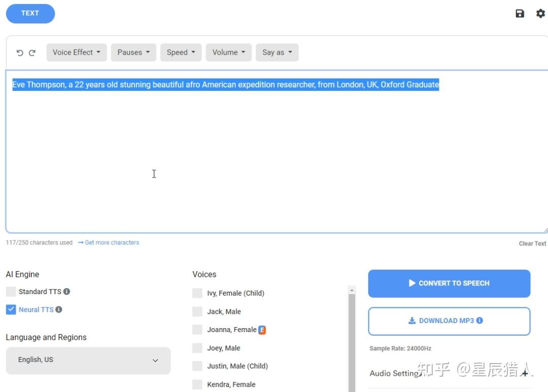548x392 pixels.
Task: Click the text area resize handle corner
Action: coord(545,230)
